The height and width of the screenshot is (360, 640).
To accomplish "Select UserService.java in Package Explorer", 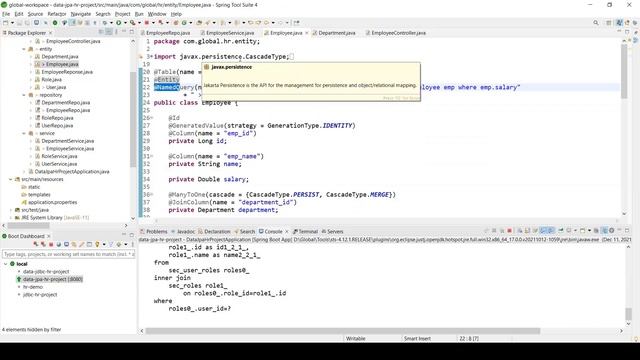I will [59, 164].
